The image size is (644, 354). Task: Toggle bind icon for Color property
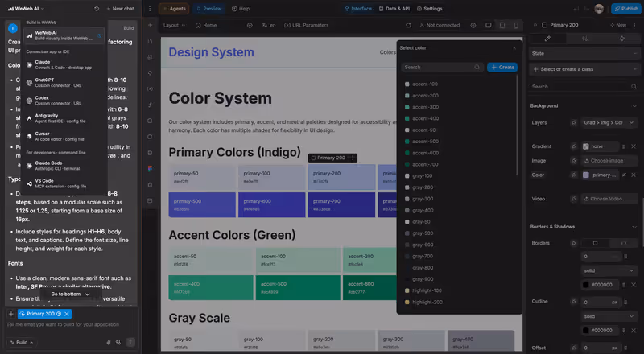574,175
